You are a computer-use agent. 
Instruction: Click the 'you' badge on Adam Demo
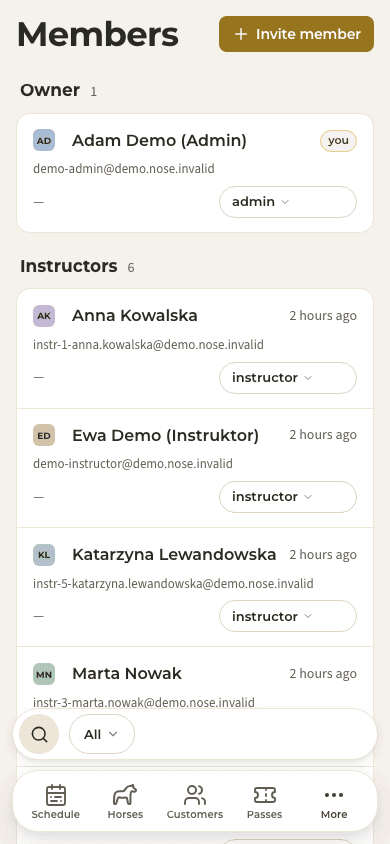point(338,141)
